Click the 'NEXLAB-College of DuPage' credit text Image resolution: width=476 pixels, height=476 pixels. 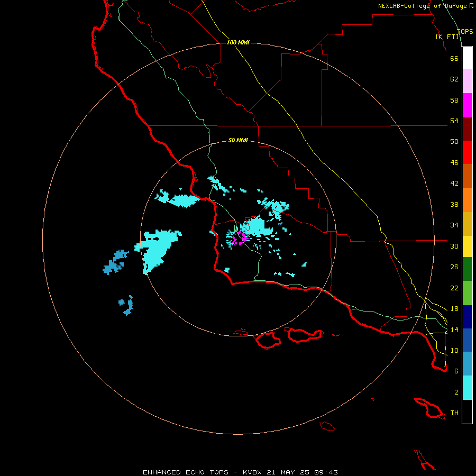pos(422,6)
